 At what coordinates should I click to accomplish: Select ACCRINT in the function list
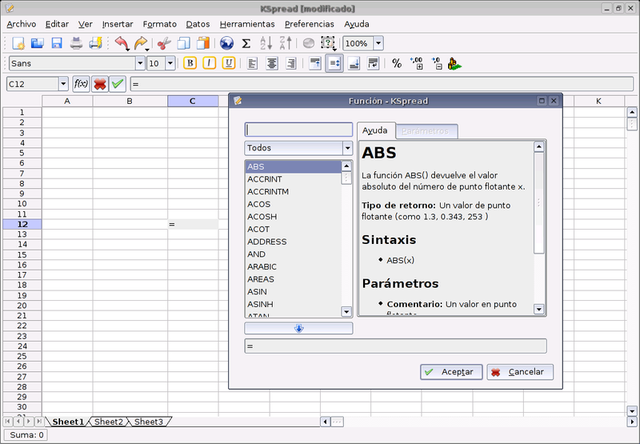[x=293, y=179]
